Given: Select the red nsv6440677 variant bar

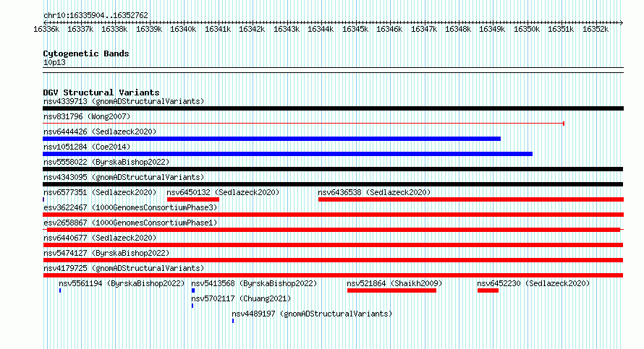Looking at the screenshot, I should (333, 245).
